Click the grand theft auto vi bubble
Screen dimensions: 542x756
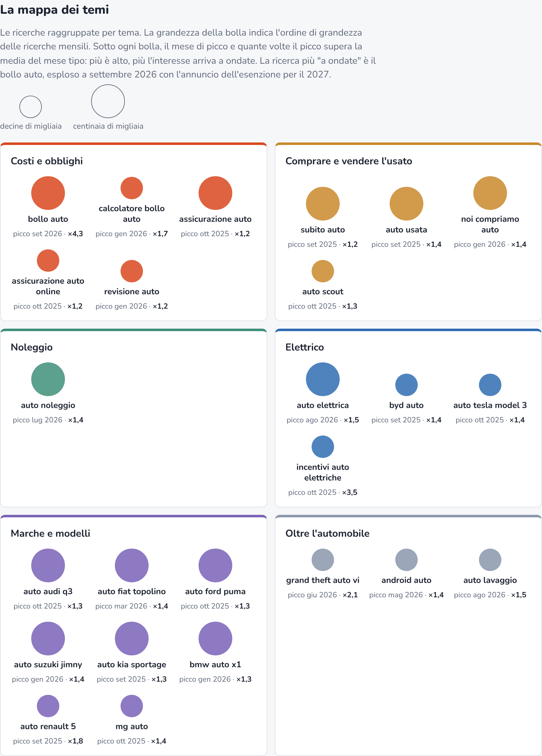coord(323,560)
